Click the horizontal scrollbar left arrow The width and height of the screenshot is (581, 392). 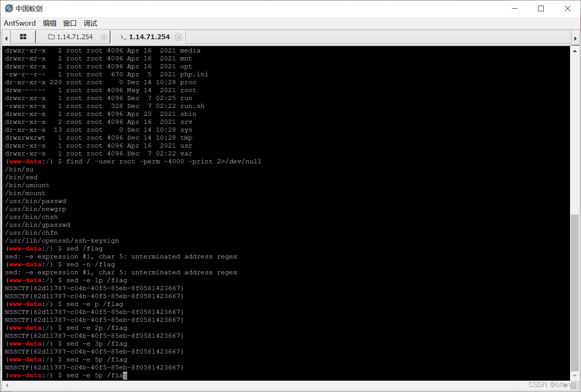click(x=7, y=385)
